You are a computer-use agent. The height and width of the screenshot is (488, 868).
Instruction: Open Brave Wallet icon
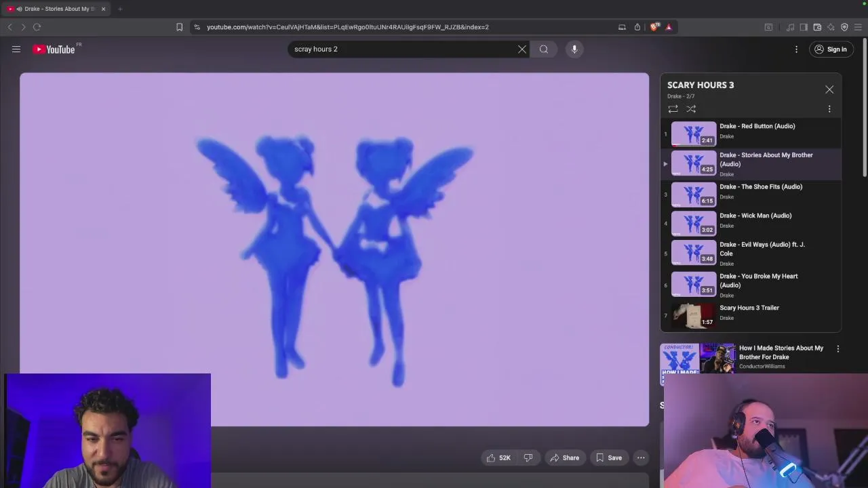coord(817,27)
